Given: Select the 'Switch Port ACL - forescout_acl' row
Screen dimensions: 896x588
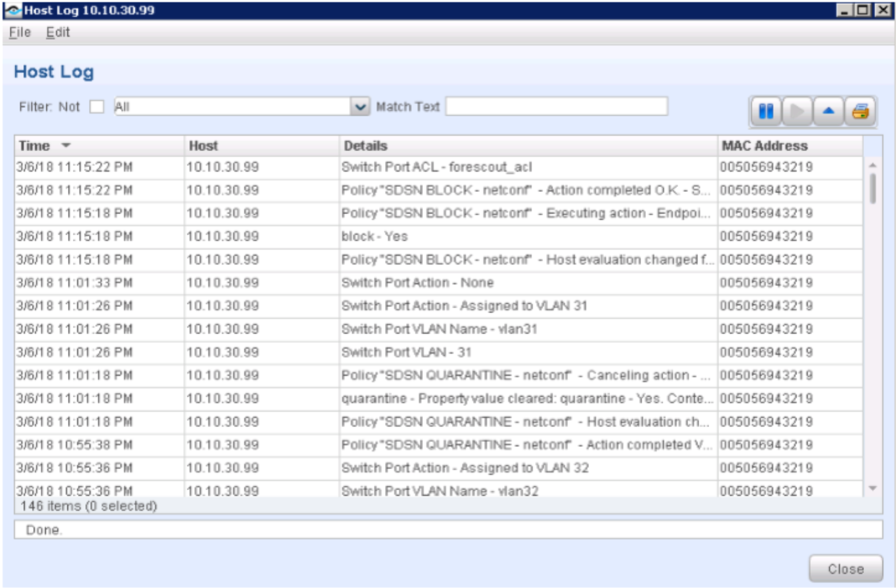Looking at the screenshot, I should 438,167.
